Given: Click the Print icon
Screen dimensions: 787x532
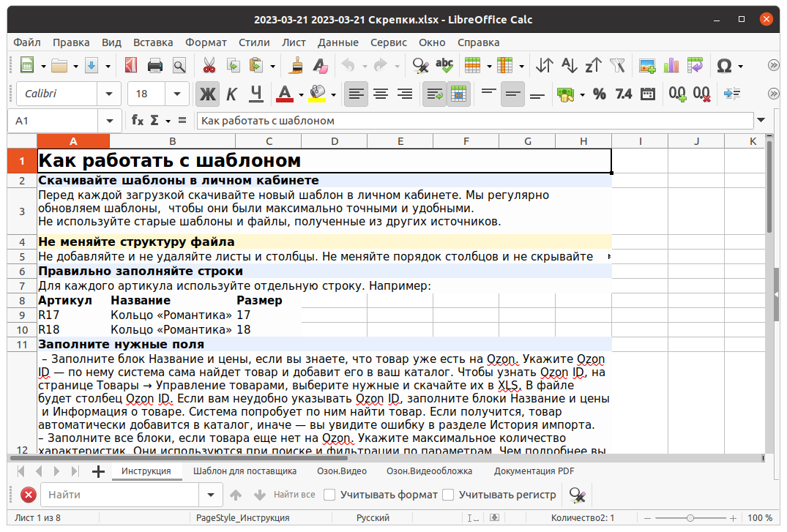Looking at the screenshot, I should click(x=155, y=66).
